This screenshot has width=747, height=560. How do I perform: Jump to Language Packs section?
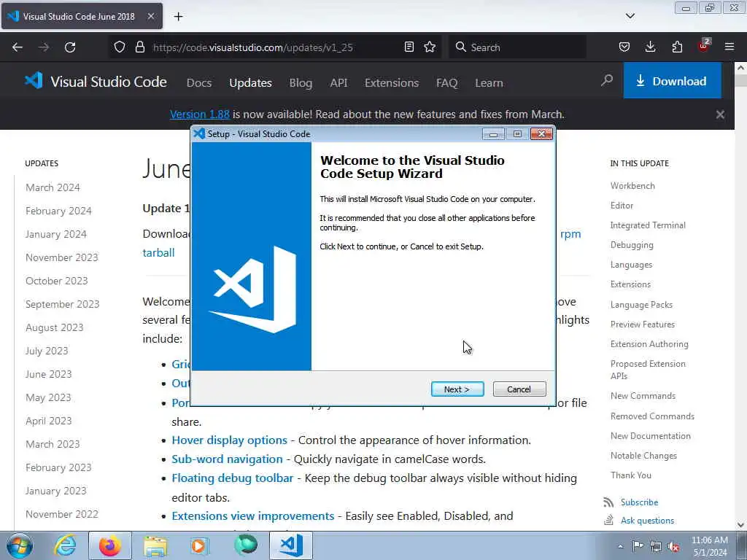click(x=641, y=305)
